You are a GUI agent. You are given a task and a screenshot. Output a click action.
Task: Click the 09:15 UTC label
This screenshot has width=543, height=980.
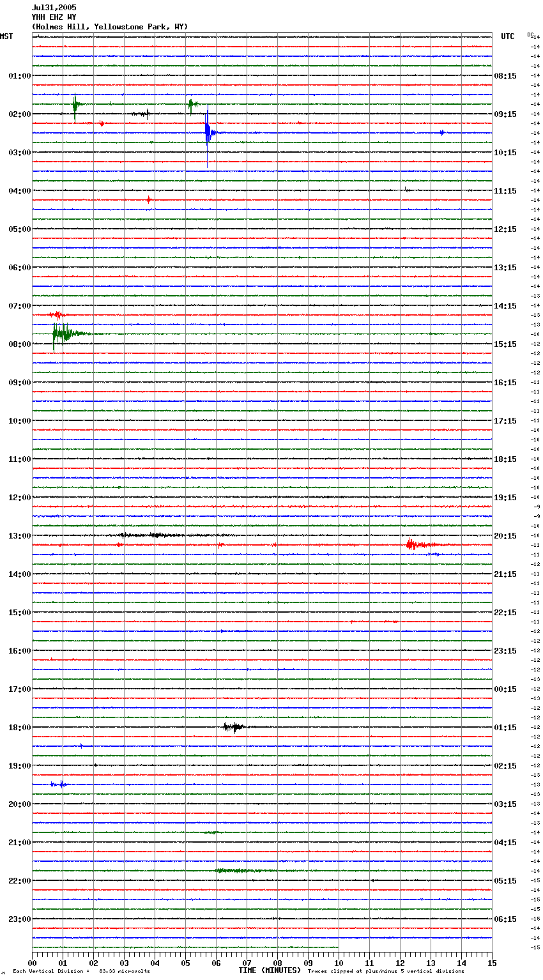click(x=505, y=114)
